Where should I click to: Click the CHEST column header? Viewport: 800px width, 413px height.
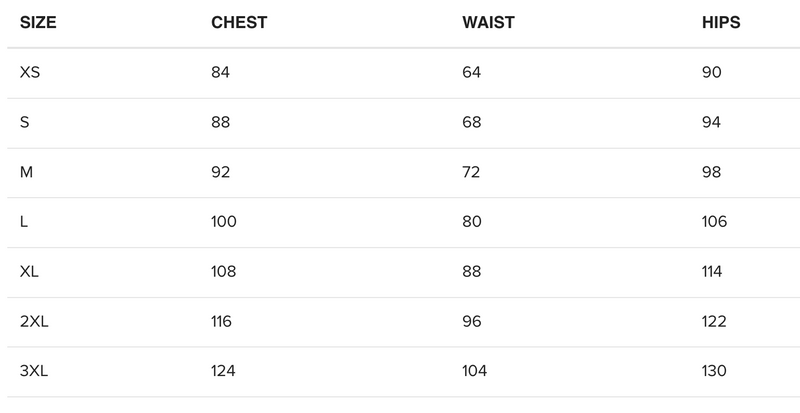coord(239,23)
